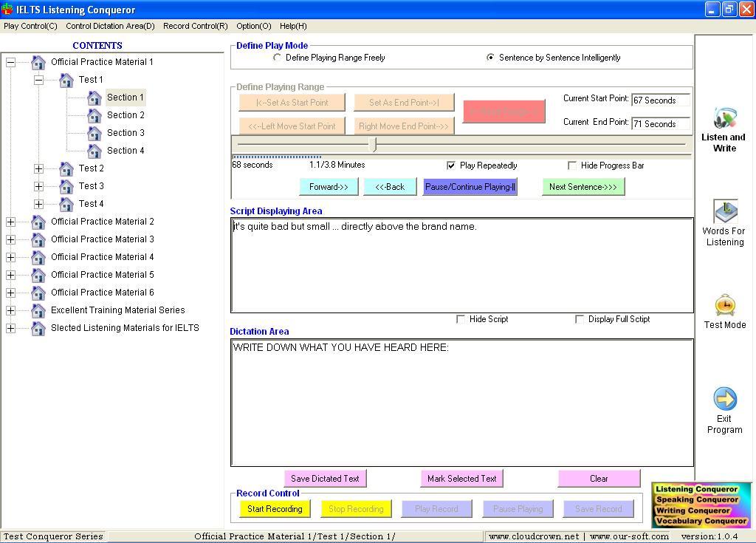
Task: Open the Record Control menu
Action: 195,26
